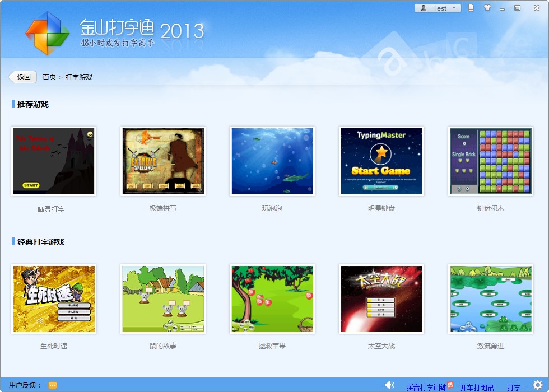The width and height of the screenshot is (549, 392).
Task: Open the user feedback chat icon
Action: (53, 385)
